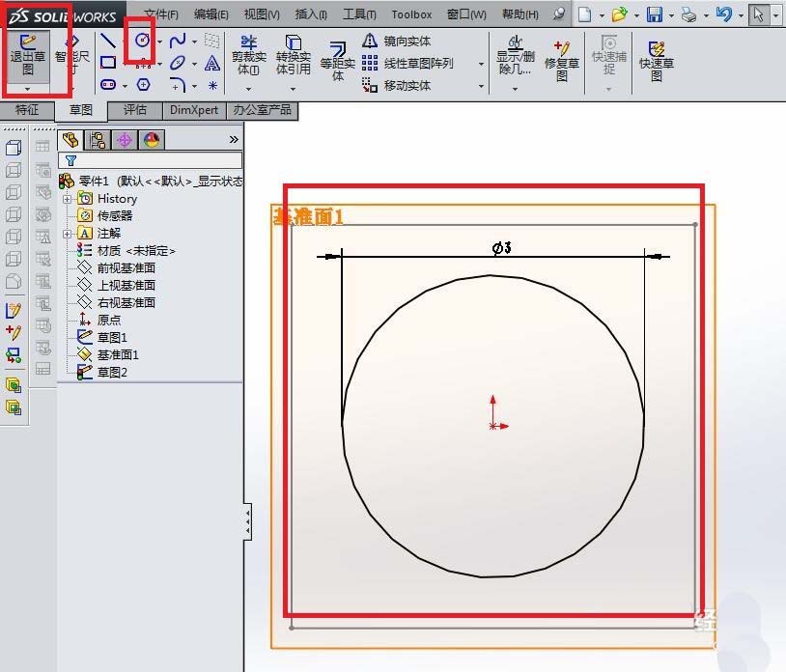Open the Linear Sketch Pattern dropdown arrow

(x=481, y=64)
